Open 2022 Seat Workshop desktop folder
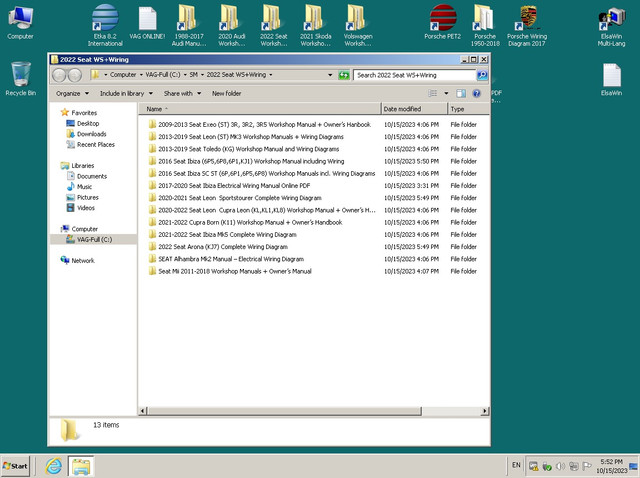640x478 pixels. 273,25
